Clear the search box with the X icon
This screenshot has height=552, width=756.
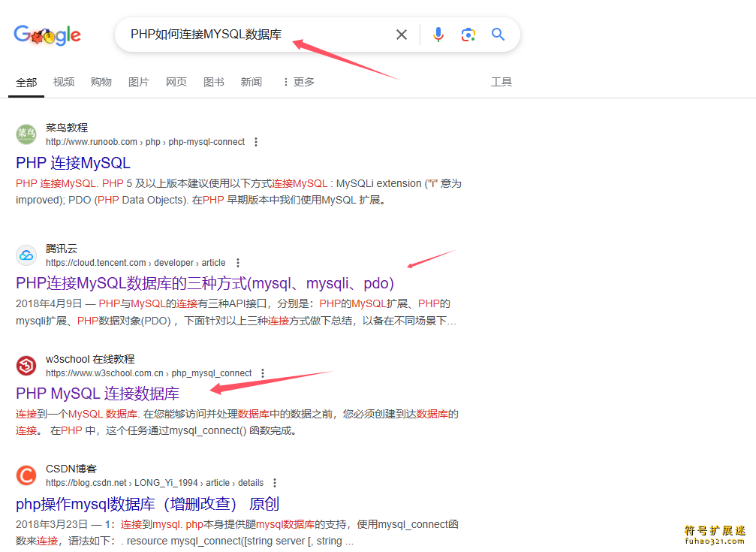click(x=401, y=35)
